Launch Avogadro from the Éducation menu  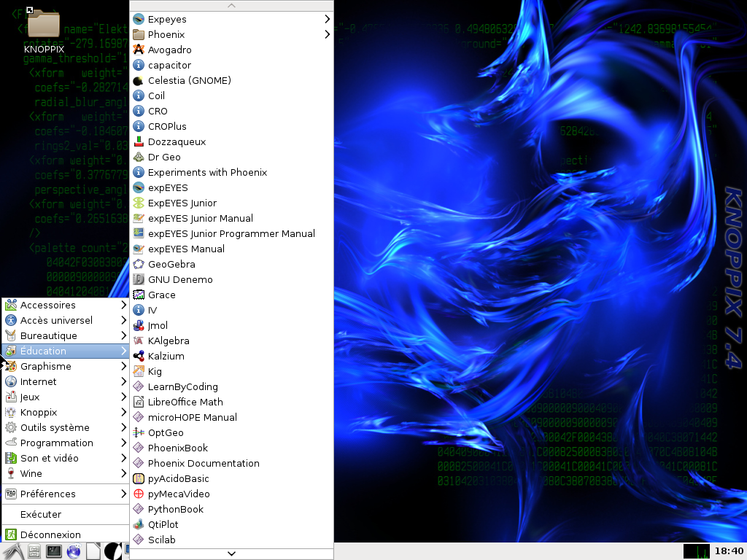tap(231, 50)
